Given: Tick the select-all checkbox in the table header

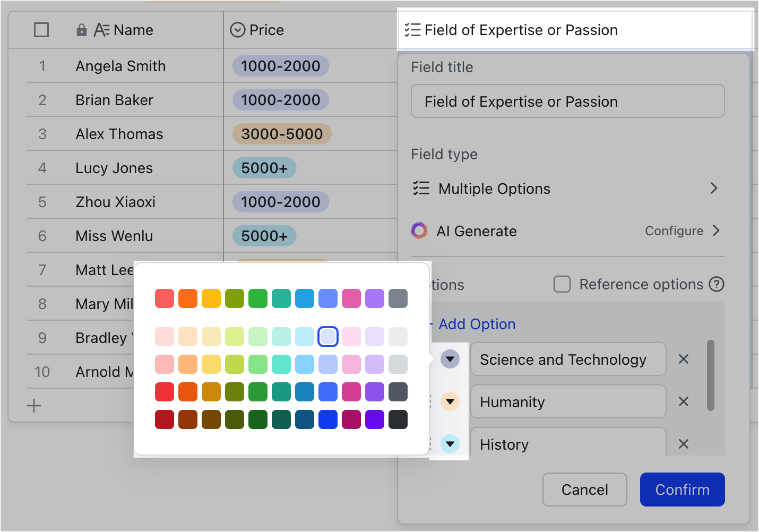Looking at the screenshot, I should (x=41, y=30).
